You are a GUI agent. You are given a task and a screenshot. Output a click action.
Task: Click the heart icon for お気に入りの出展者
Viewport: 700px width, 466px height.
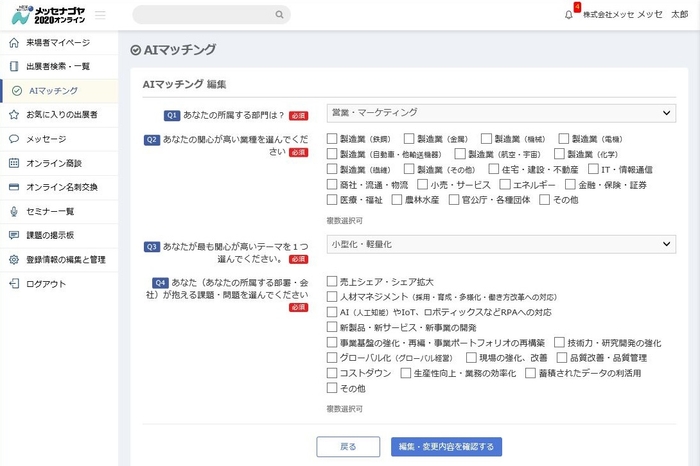pyautogui.click(x=13, y=115)
